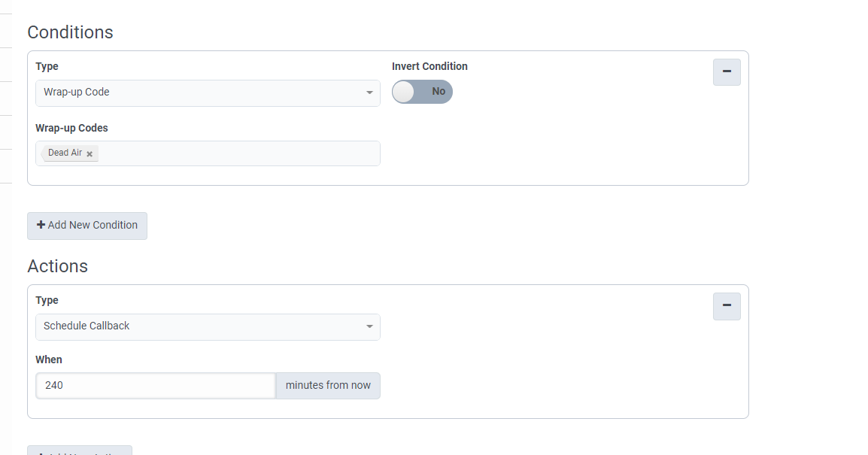
Task: Click the Type label in Conditions
Action: pos(47,66)
